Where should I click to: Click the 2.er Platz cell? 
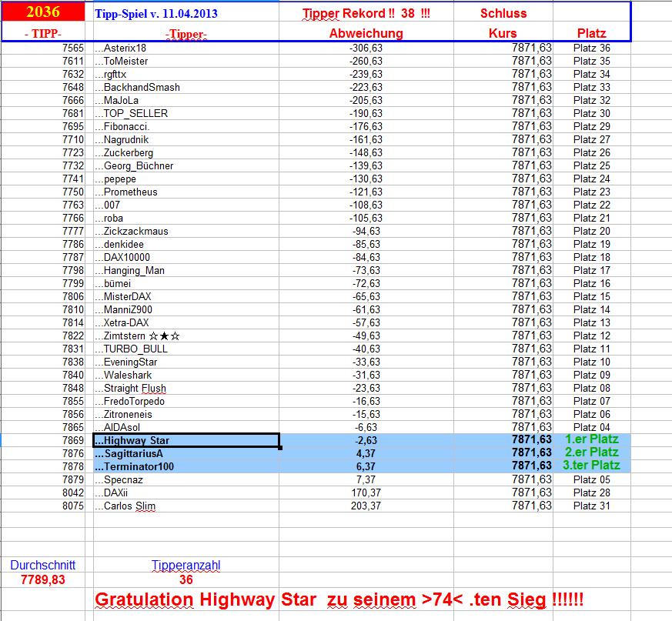tap(592, 452)
